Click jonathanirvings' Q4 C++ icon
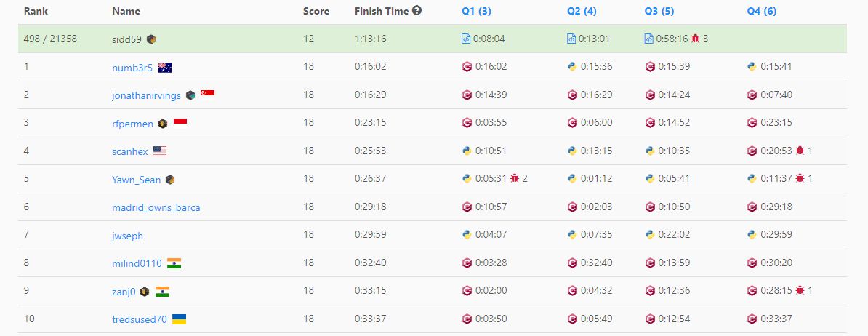 click(752, 95)
